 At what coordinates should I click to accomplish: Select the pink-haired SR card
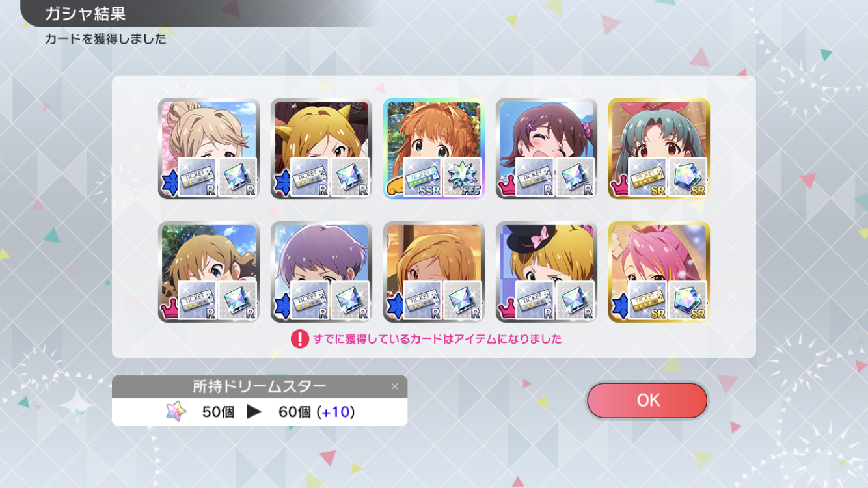coord(658,272)
